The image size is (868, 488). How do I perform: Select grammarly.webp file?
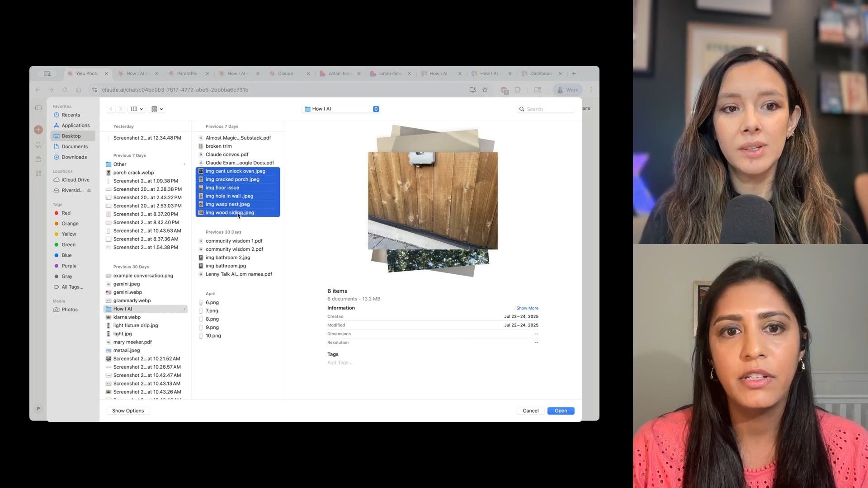coord(132,300)
